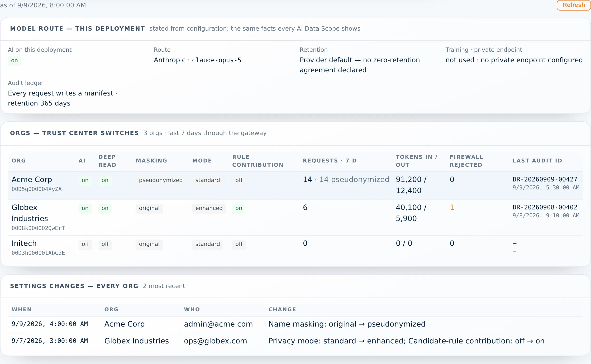Click Acme Corp pseudonymized masking badge
The image size is (591, 364).
[x=161, y=180]
